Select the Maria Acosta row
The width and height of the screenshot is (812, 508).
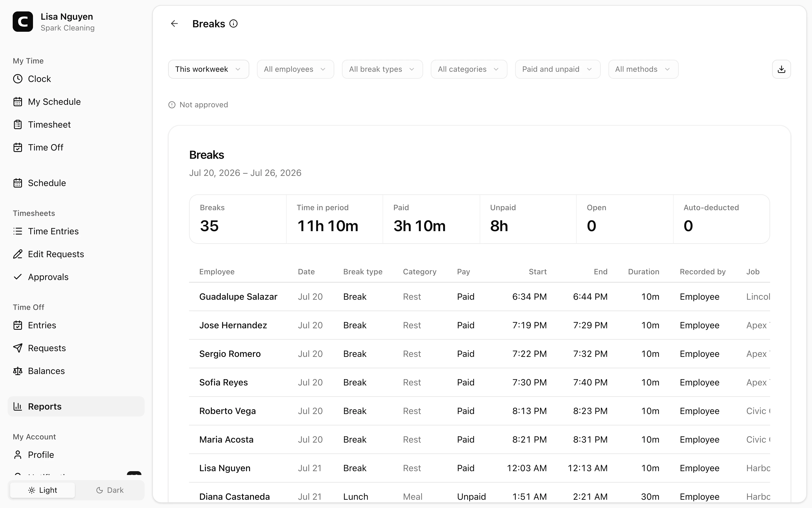480,440
